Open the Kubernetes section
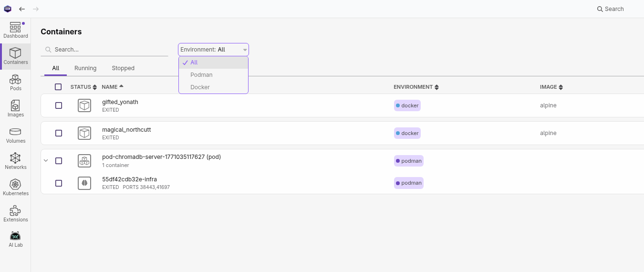Screen dimensions: 644x272 pos(15,188)
